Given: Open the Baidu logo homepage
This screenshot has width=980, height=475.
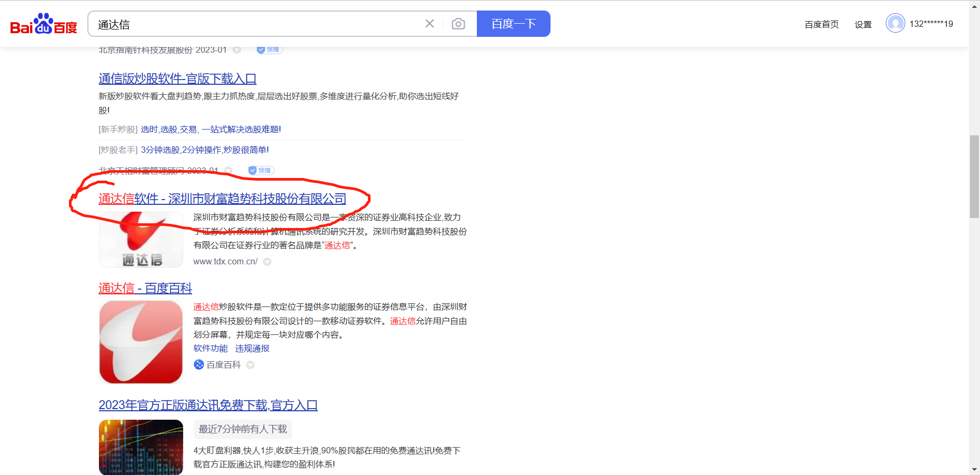Looking at the screenshot, I should point(44,24).
